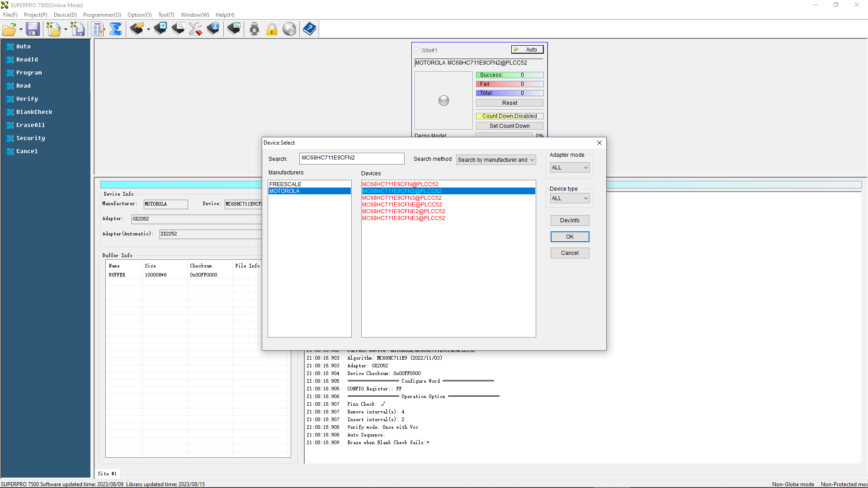868x488 pixels.
Task: Click the robot production mode icon
Action: pyautogui.click(x=255, y=29)
